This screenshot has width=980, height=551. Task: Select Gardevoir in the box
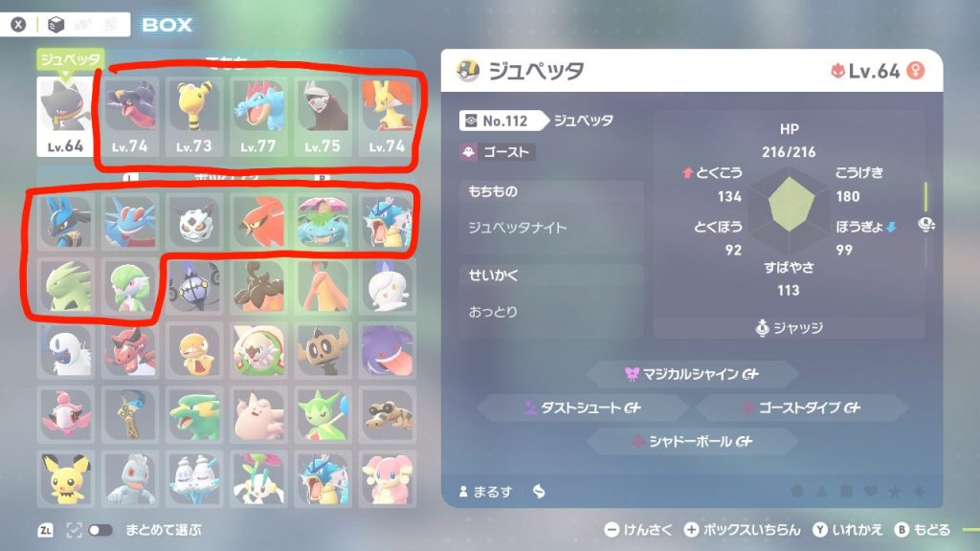tap(130, 286)
